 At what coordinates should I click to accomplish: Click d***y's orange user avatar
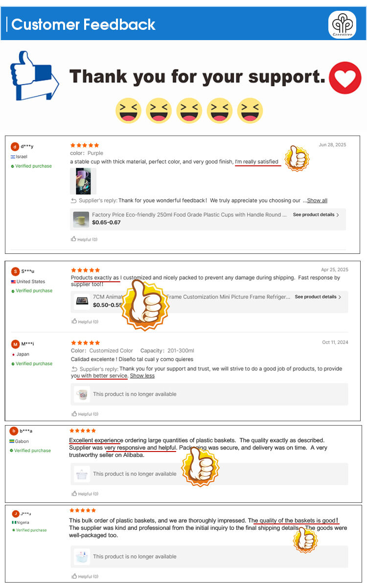click(15, 147)
